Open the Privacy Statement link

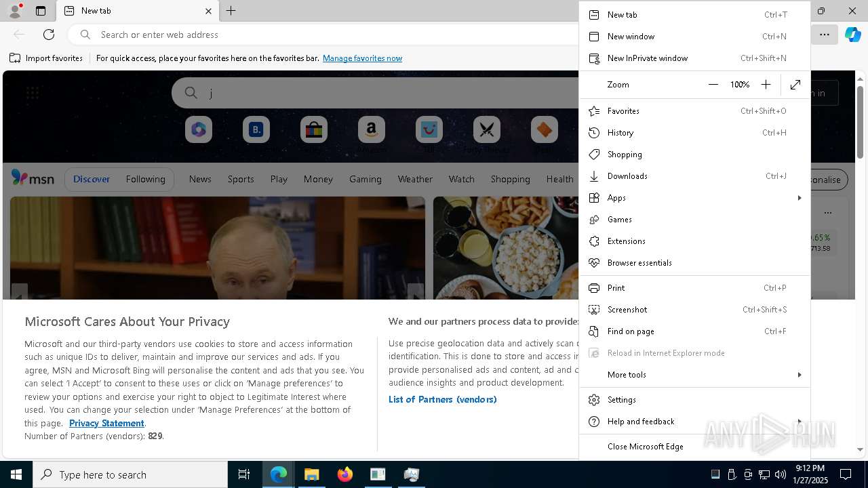pos(106,423)
